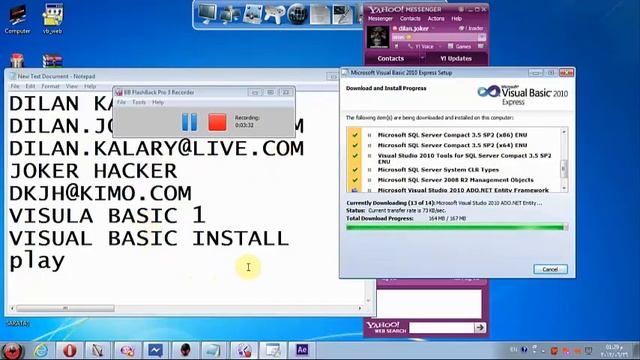Pause the FlashBack recording
This screenshot has width=640, height=360.
pyautogui.click(x=189, y=122)
